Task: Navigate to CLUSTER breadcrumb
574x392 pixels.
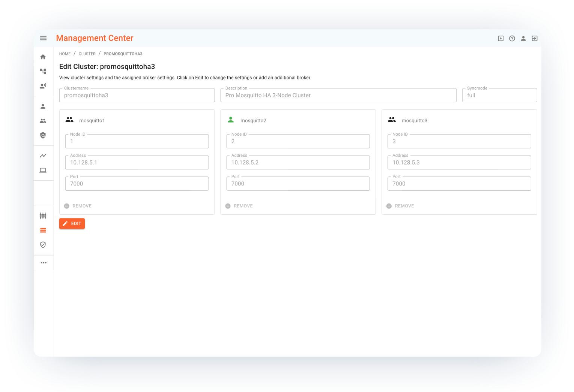Action: click(87, 54)
